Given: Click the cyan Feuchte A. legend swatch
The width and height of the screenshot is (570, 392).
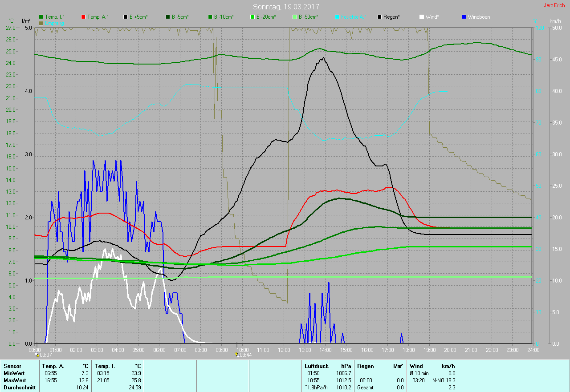Looking at the screenshot, I should [337, 17].
